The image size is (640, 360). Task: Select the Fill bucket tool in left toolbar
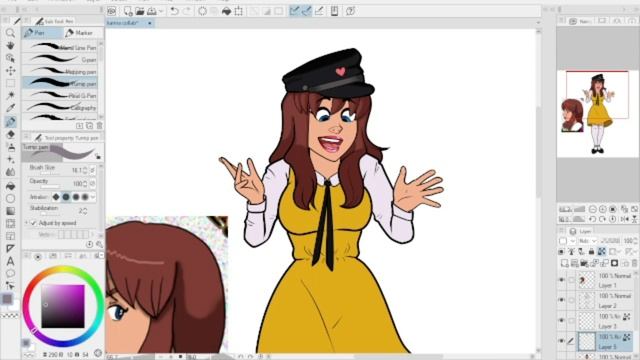coord(10,186)
